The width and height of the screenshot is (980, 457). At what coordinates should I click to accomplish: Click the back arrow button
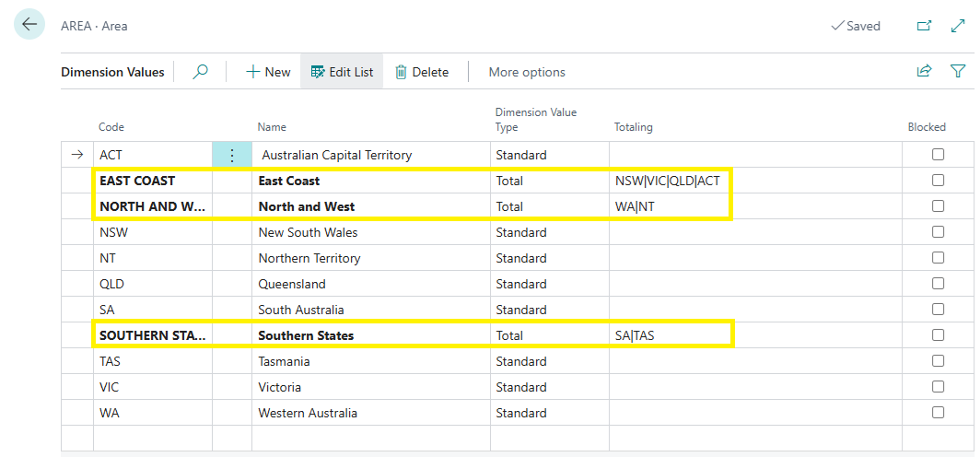tap(29, 25)
